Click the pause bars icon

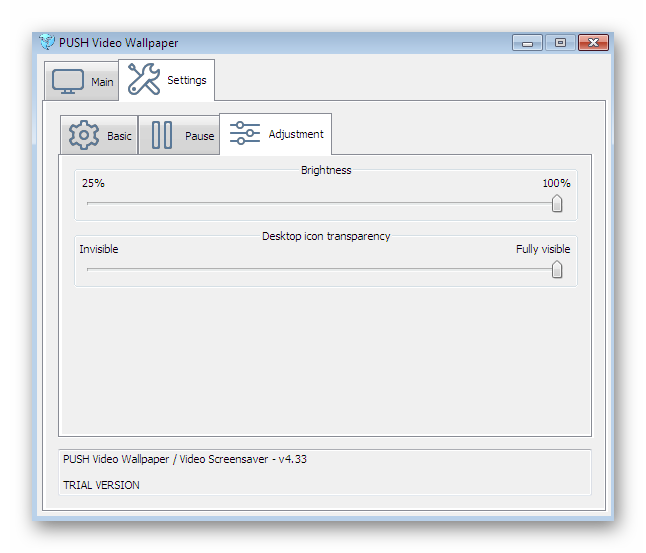162,135
